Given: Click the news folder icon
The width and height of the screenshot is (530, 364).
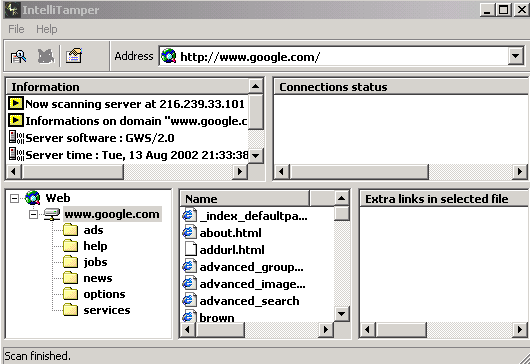Looking at the screenshot, I should coord(70,278).
